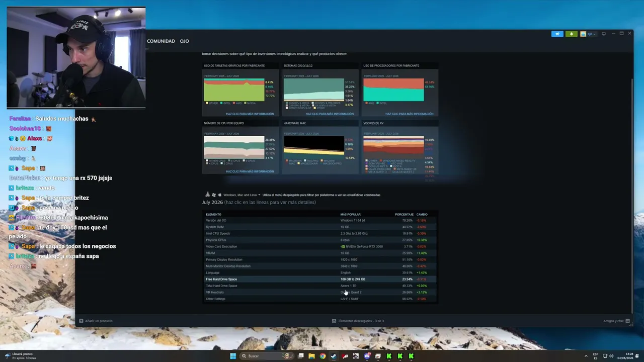This screenshot has width=644, height=362.
Task: Open Task View on the taskbar
Action: [301, 356]
